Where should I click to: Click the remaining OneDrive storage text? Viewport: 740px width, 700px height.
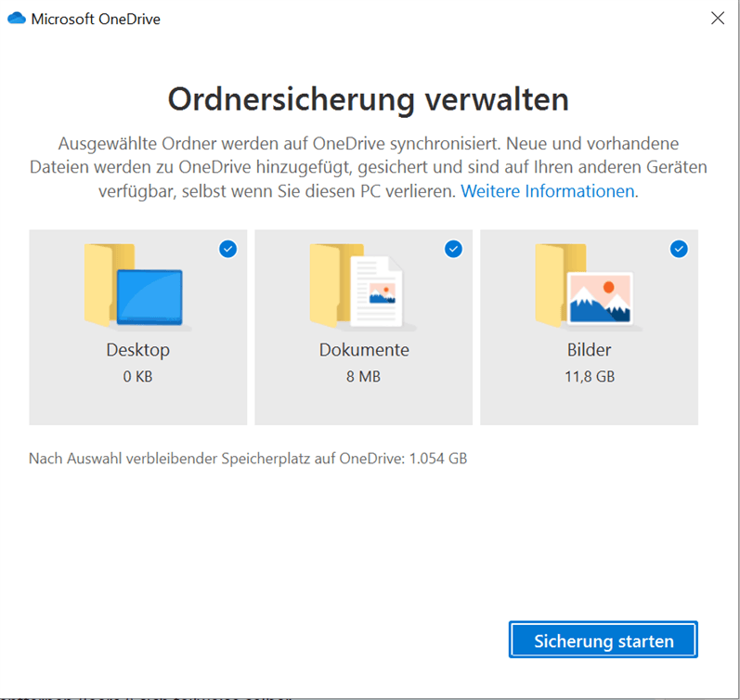[x=248, y=459]
